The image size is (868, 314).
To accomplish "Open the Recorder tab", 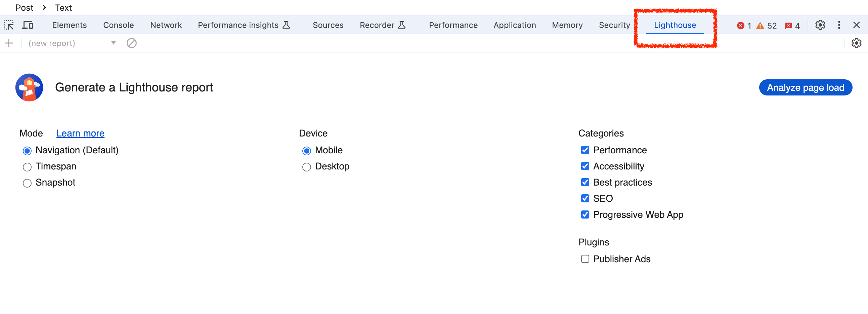I will [383, 25].
